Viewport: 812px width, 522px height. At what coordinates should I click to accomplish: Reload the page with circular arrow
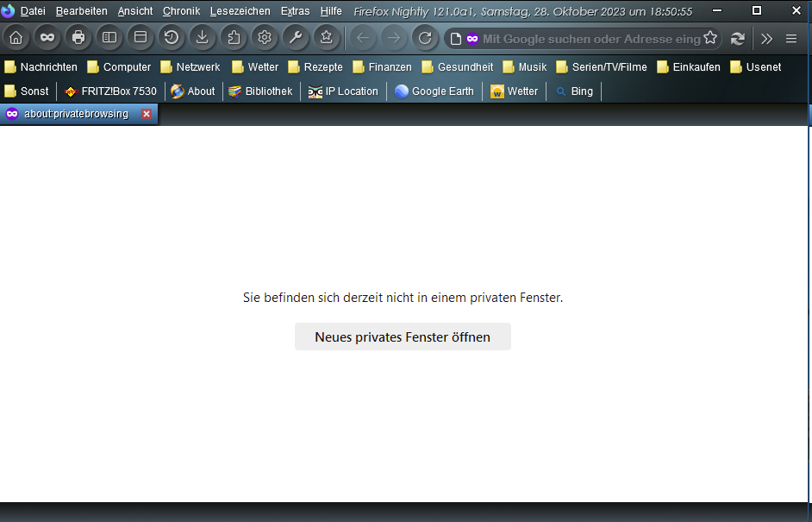point(424,38)
